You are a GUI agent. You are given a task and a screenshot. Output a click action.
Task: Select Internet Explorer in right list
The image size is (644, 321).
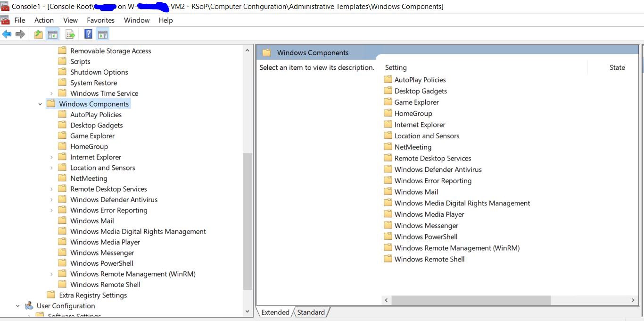(420, 125)
